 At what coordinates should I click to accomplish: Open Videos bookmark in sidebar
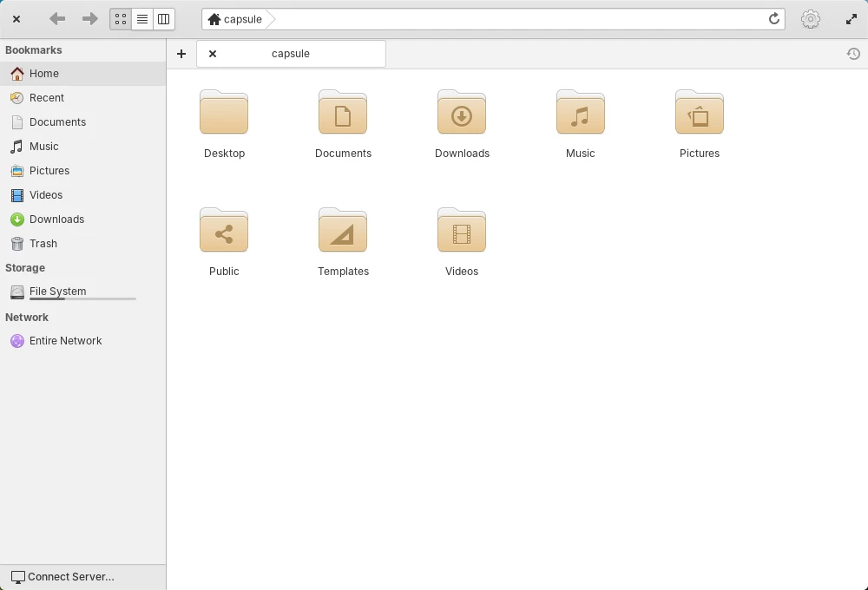pyautogui.click(x=83, y=195)
